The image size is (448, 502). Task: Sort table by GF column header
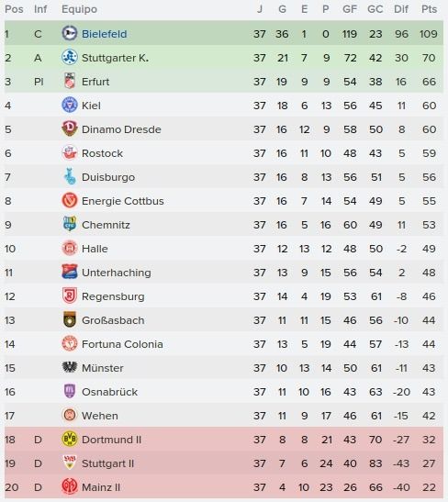[x=350, y=9]
